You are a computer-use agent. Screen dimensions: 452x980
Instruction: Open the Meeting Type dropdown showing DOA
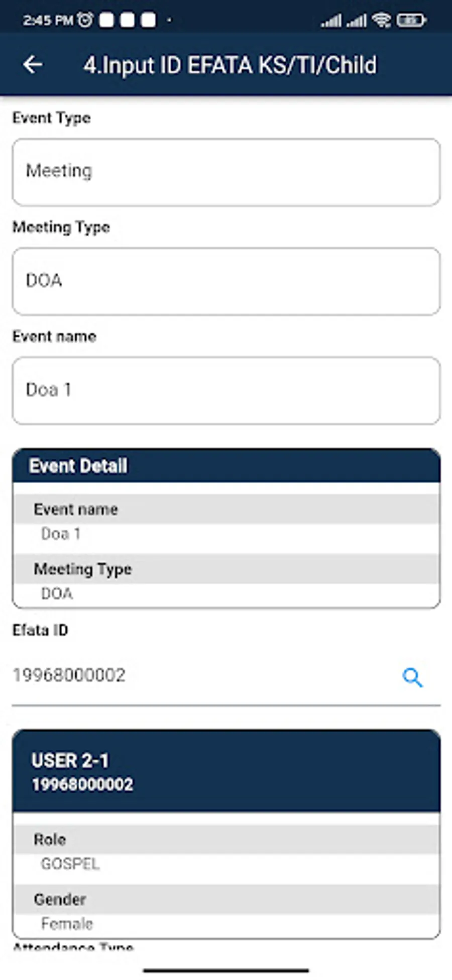click(x=226, y=281)
